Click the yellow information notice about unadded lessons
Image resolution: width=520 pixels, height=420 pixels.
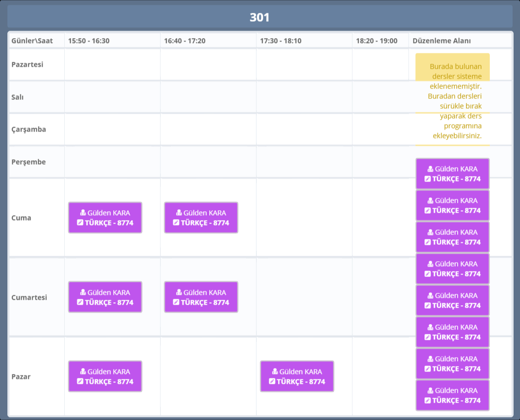[x=452, y=99]
